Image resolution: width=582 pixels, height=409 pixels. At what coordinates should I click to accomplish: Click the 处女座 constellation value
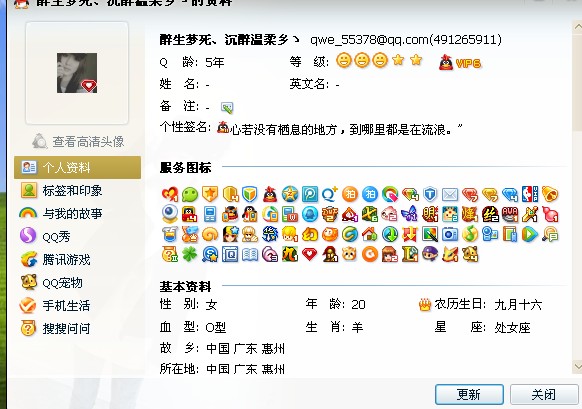512,328
